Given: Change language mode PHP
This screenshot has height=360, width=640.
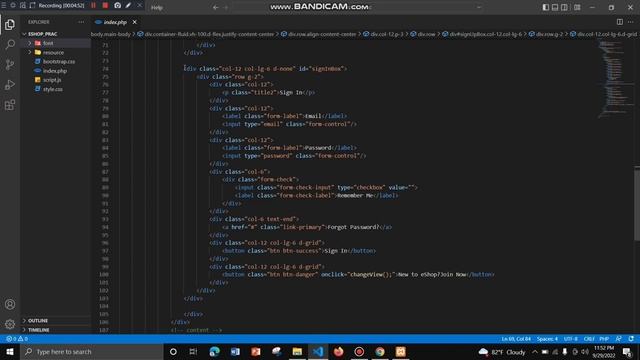Looking at the screenshot, I should tap(604, 339).
